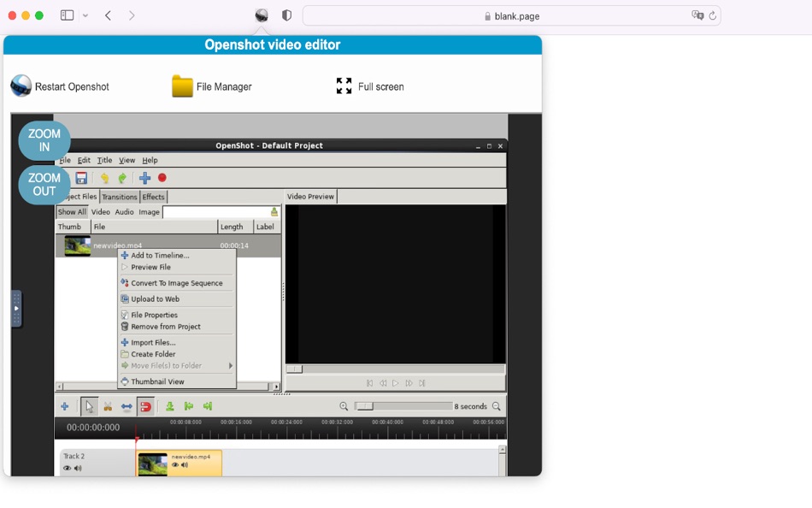812x508 pixels.
Task: Select the newvideo.mp4 thumbnail in file list
Action: tap(78, 245)
